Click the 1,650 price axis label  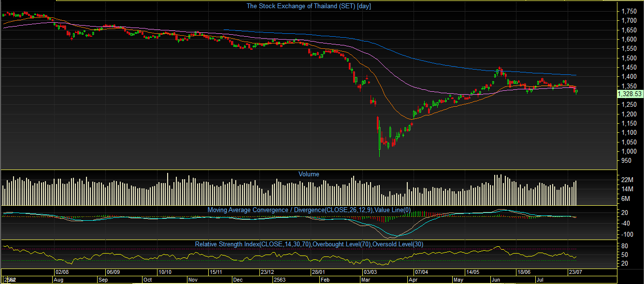[x=630, y=30]
